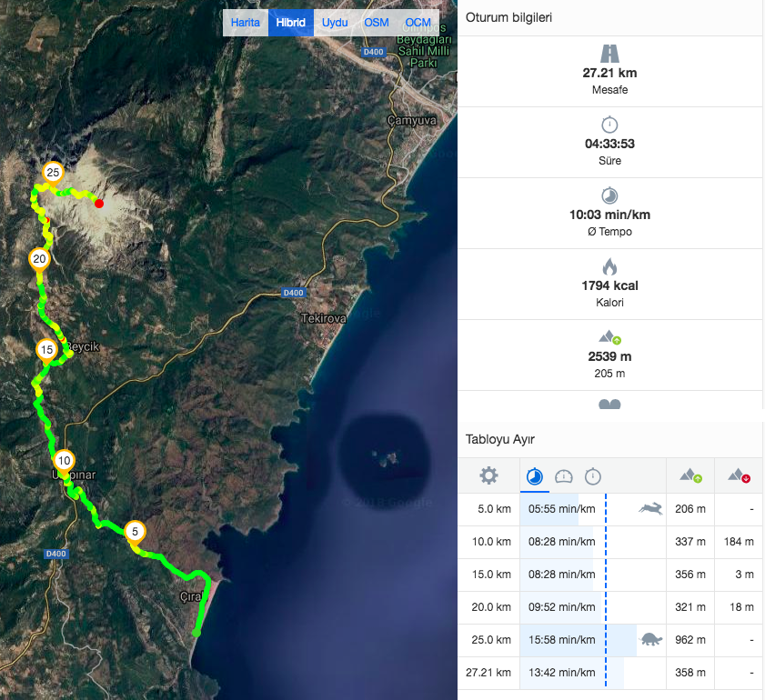Click the 25 km route marker
Viewport: 765px width, 700px height.
point(53,174)
